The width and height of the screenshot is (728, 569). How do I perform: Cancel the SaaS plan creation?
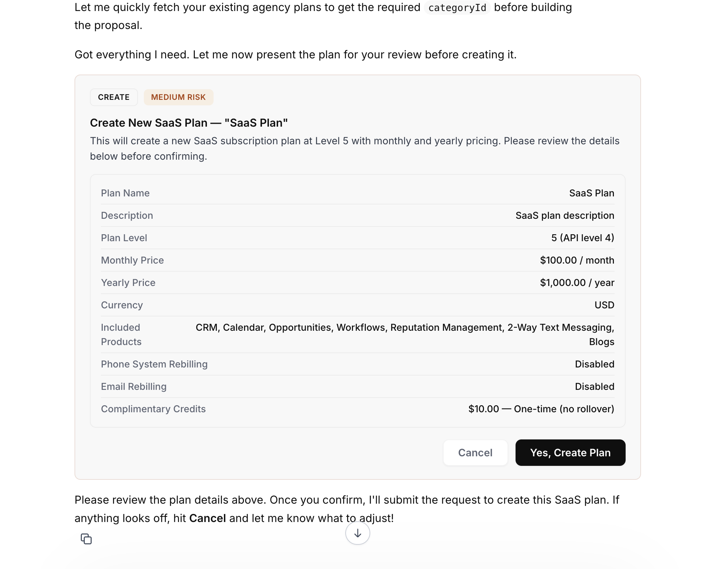(475, 453)
